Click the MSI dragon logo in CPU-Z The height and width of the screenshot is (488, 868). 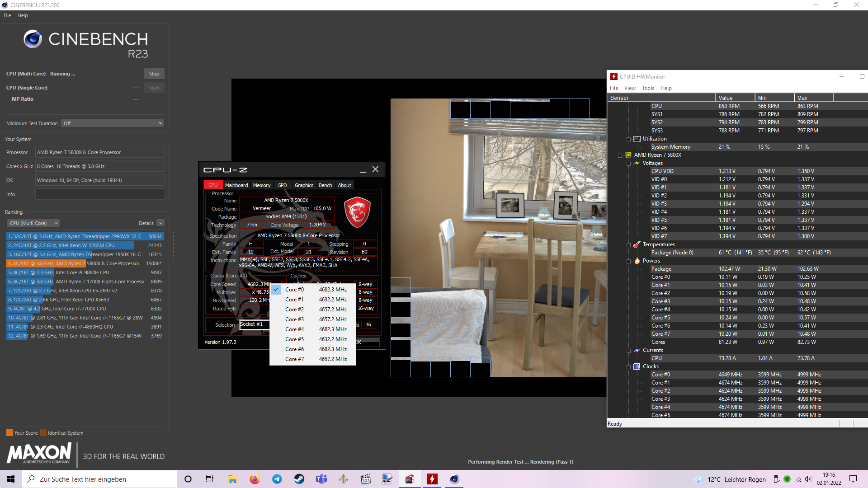357,212
